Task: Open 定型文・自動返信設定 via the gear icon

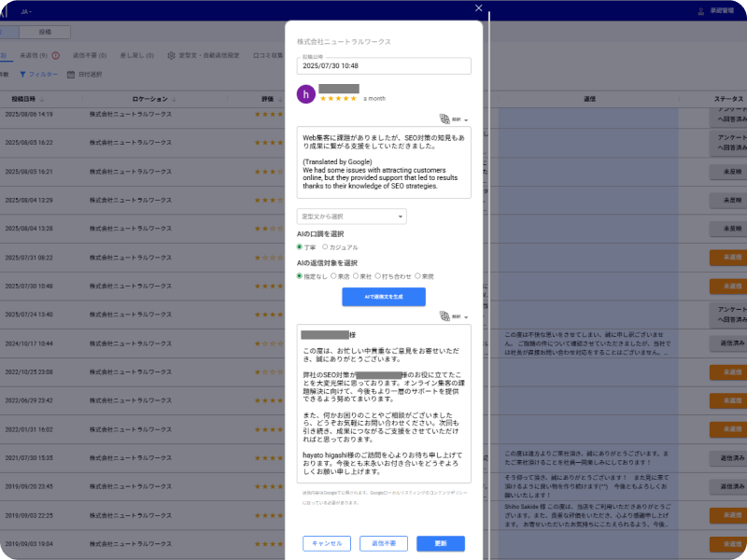Action: (172, 55)
